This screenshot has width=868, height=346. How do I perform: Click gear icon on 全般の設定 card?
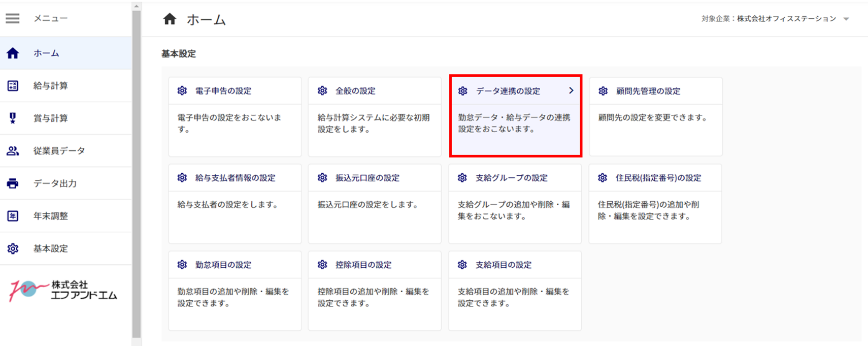tap(322, 91)
